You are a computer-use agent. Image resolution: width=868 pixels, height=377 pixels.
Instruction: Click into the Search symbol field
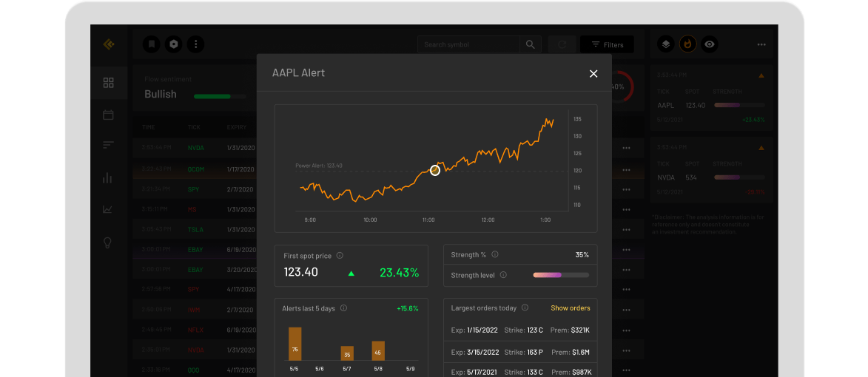tap(468, 44)
